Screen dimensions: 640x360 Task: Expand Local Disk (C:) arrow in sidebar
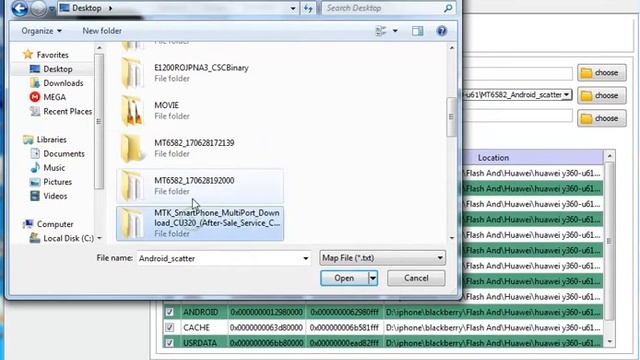click(x=99, y=238)
